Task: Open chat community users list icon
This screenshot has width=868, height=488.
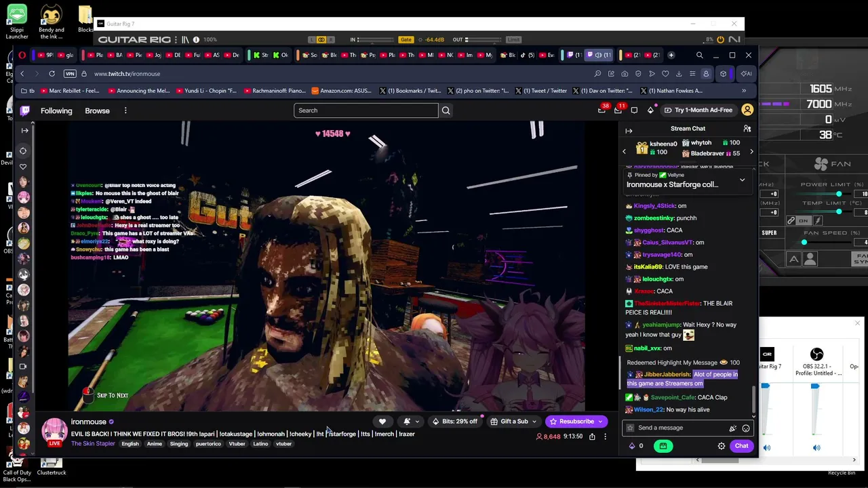Action: (747, 129)
